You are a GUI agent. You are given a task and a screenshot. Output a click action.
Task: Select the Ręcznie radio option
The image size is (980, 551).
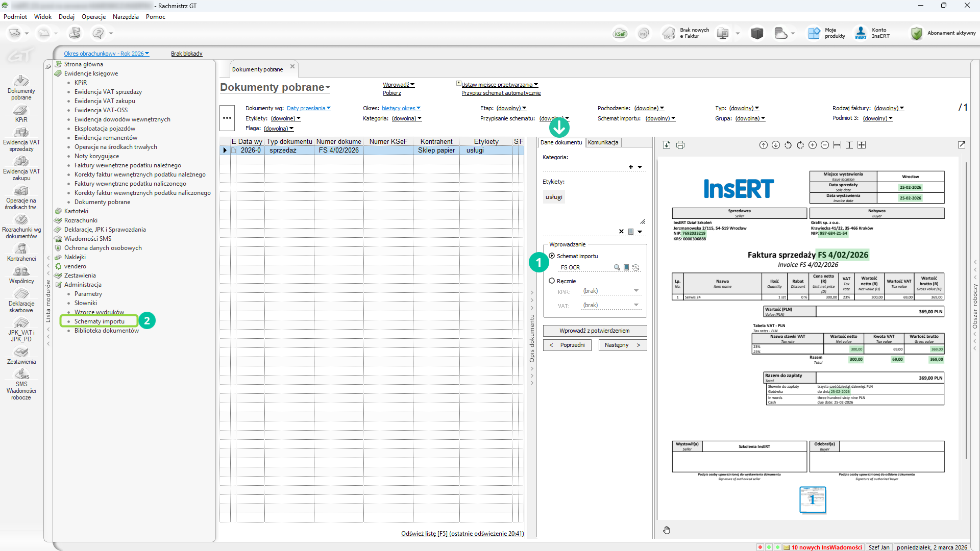[x=552, y=281]
